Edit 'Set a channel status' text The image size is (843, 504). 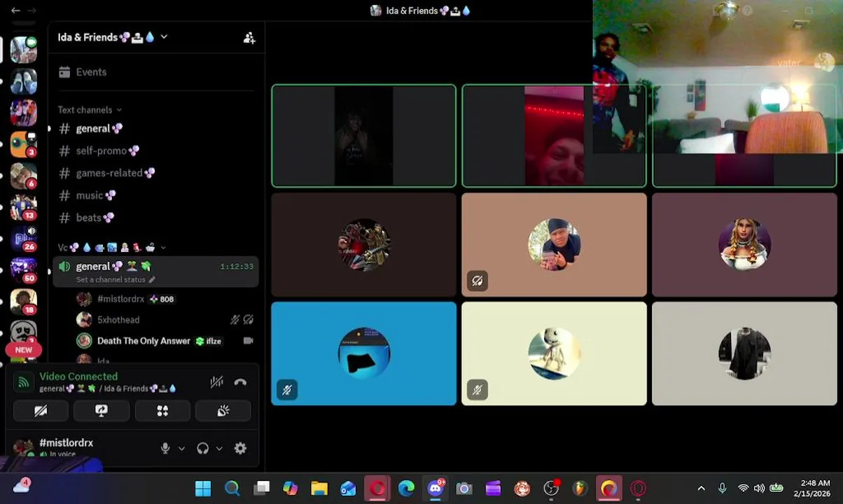(116, 280)
